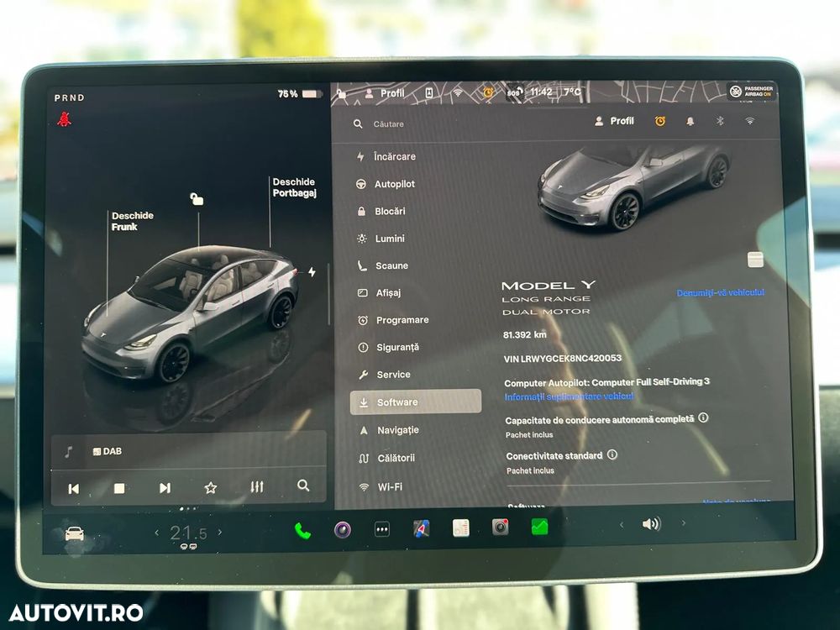Open charge port lightning icon by car

point(312,272)
